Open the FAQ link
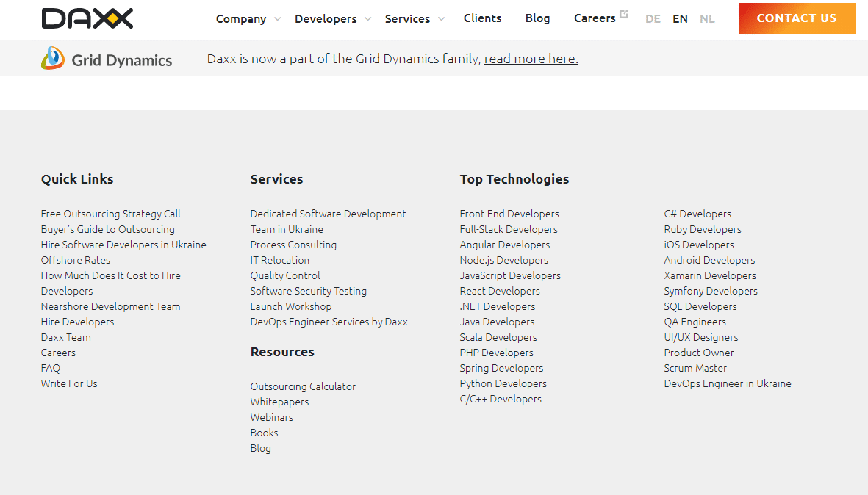 pyautogui.click(x=51, y=369)
